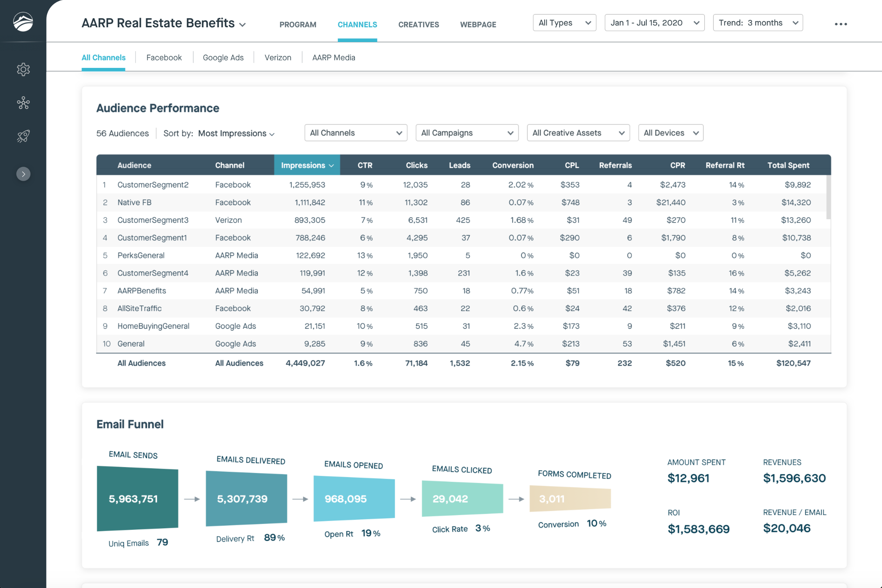The height and width of the screenshot is (588, 882).
Task: Select the Google Ads channel tab
Action: coord(223,58)
